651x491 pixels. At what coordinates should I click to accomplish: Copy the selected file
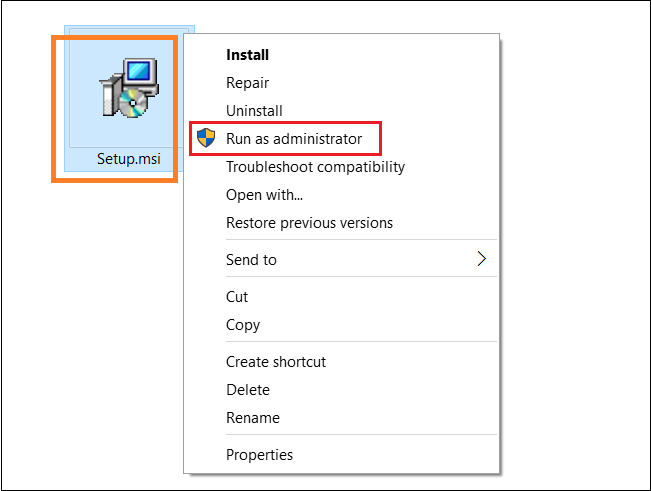pyautogui.click(x=243, y=325)
